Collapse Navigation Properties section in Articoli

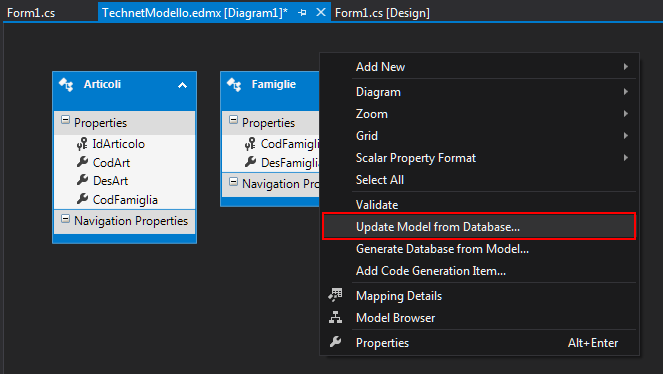[x=65, y=218]
